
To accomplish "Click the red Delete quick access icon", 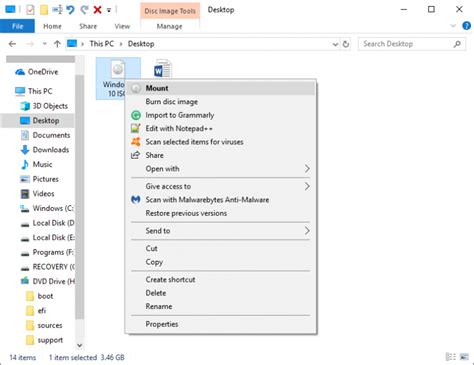I will click(x=97, y=10).
